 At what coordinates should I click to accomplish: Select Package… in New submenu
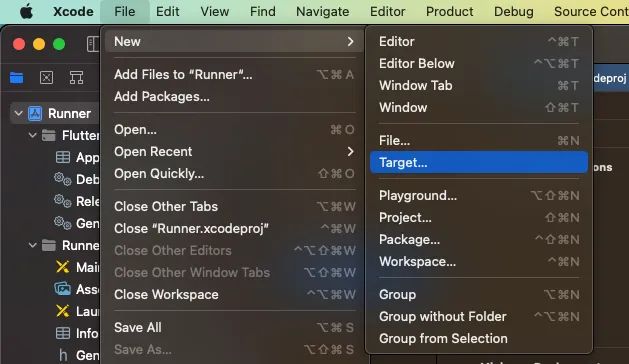click(479, 240)
